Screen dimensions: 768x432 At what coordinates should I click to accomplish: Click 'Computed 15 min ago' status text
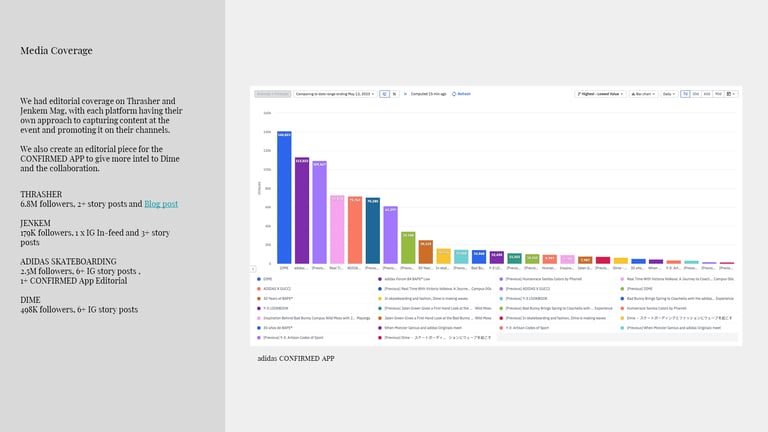[x=428, y=94]
